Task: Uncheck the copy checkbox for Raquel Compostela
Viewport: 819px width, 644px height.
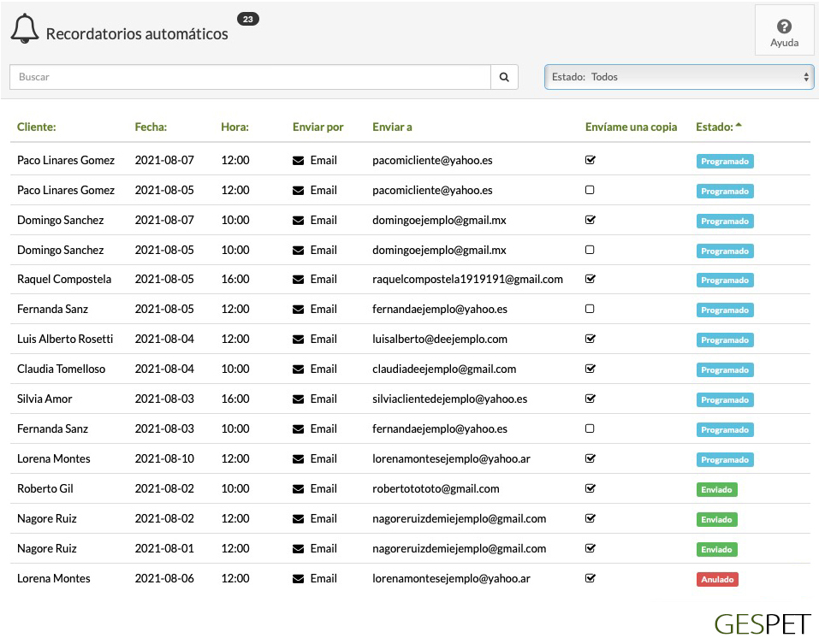Action: point(590,279)
